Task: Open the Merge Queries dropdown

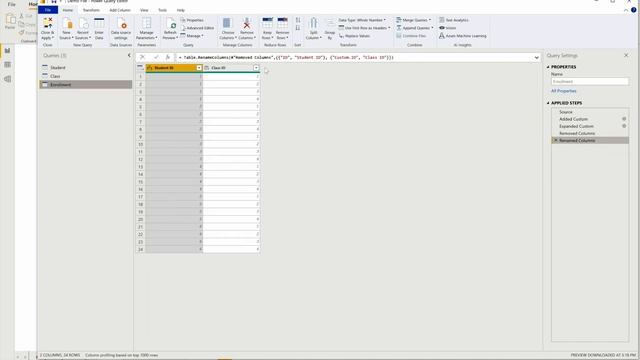Action: coord(413,20)
